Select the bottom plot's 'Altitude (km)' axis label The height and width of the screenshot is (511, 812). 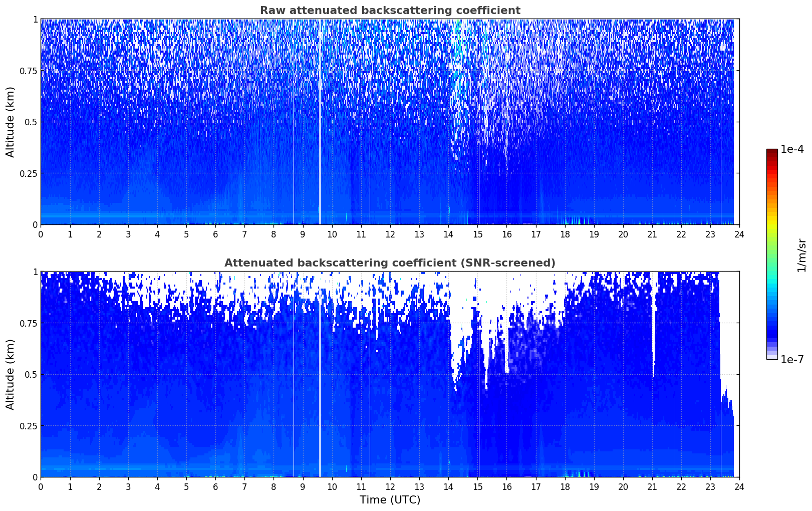coord(11,374)
